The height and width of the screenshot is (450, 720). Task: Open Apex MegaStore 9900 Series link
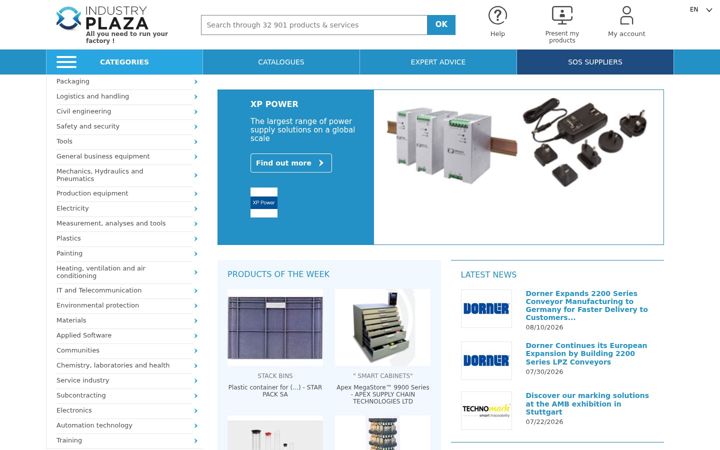[x=383, y=394]
